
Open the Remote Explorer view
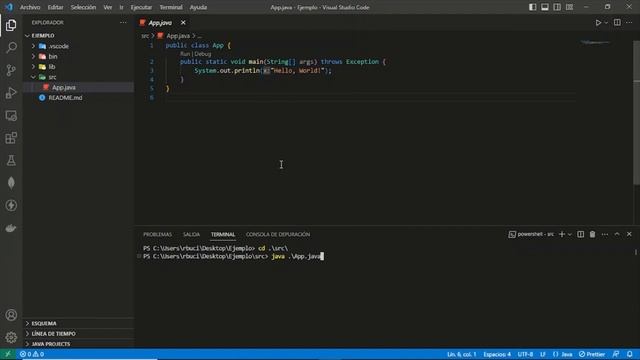click(11, 116)
